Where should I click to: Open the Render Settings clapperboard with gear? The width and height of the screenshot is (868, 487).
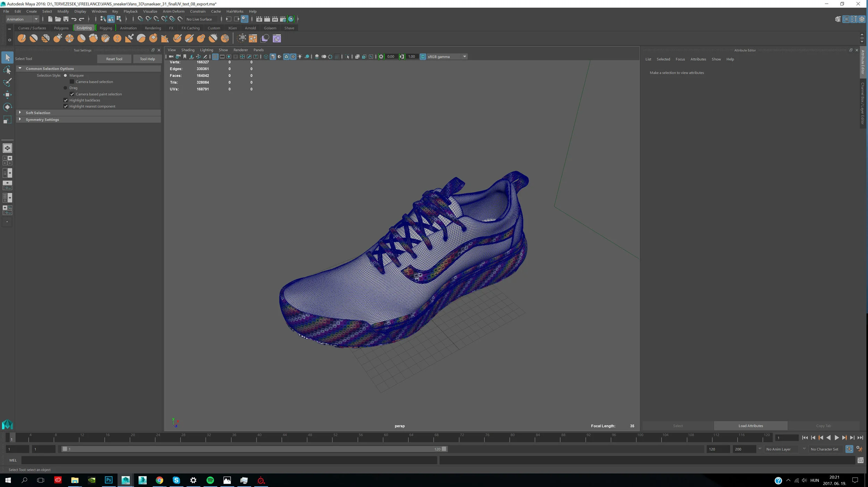(283, 19)
